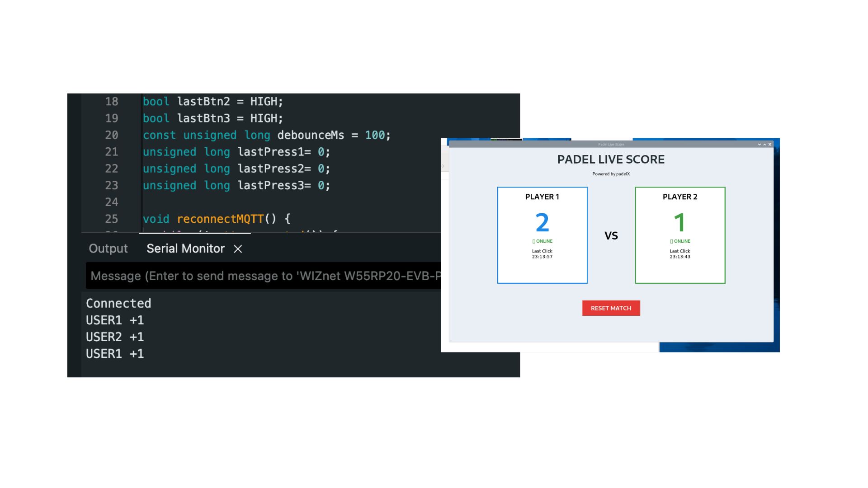Close the Serial Monitor tab

click(238, 249)
